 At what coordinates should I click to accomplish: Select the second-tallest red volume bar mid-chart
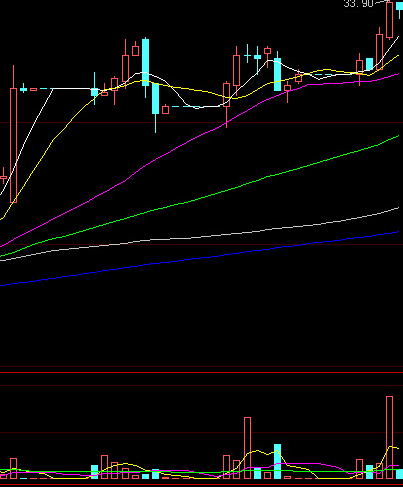point(247,448)
